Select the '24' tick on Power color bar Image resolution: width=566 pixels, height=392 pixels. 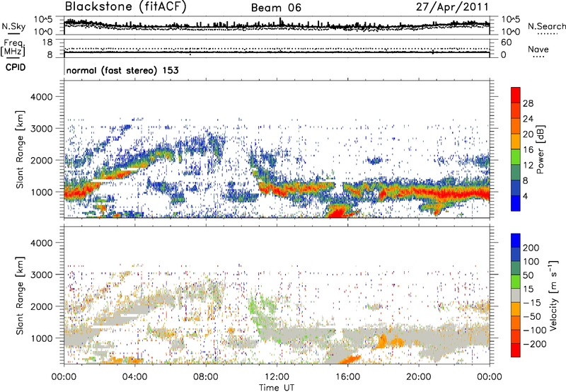(528, 119)
